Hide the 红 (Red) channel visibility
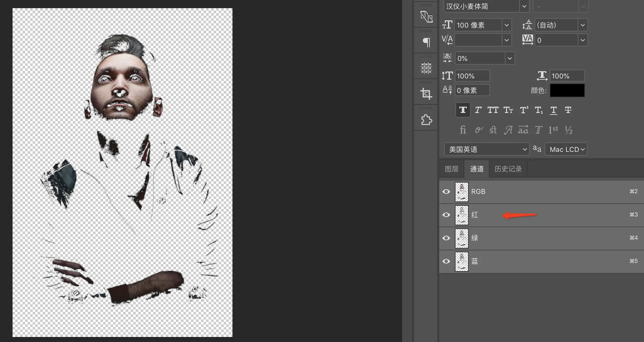The image size is (644, 342). [x=446, y=215]
